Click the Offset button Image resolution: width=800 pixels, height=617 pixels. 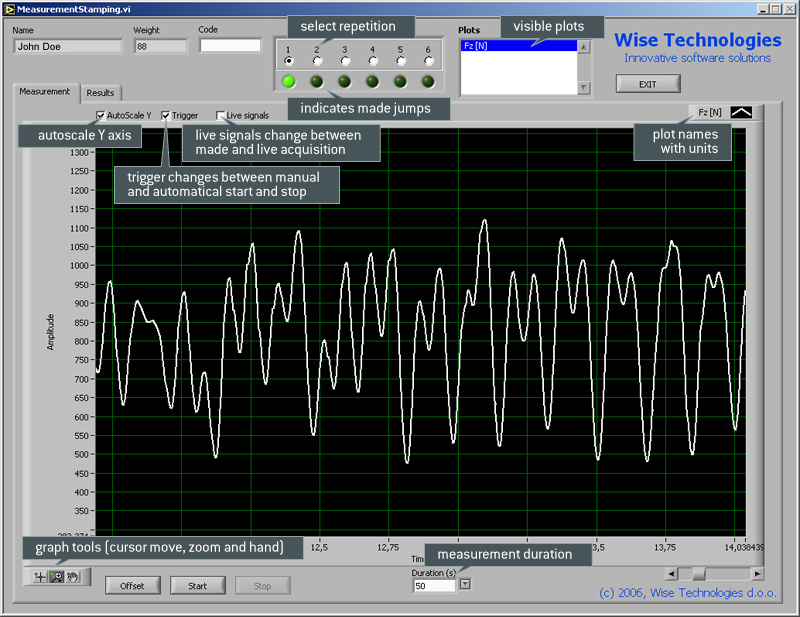[133, 586]
